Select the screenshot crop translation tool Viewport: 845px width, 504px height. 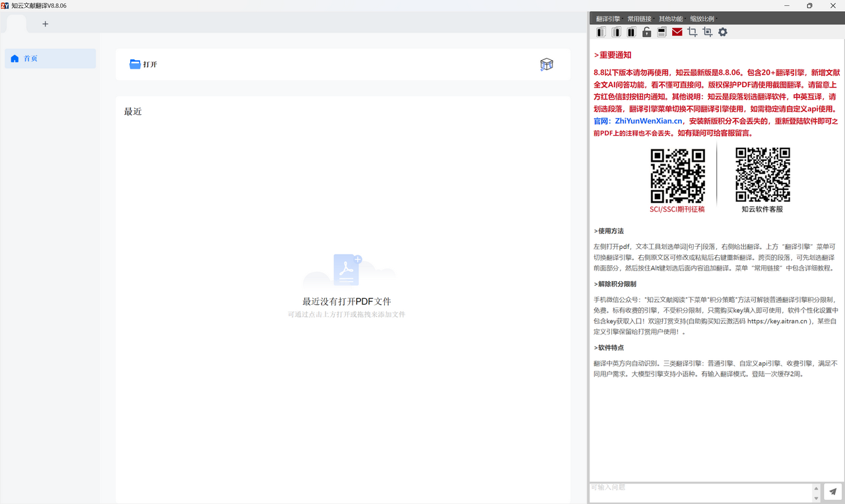pos(692,32)
